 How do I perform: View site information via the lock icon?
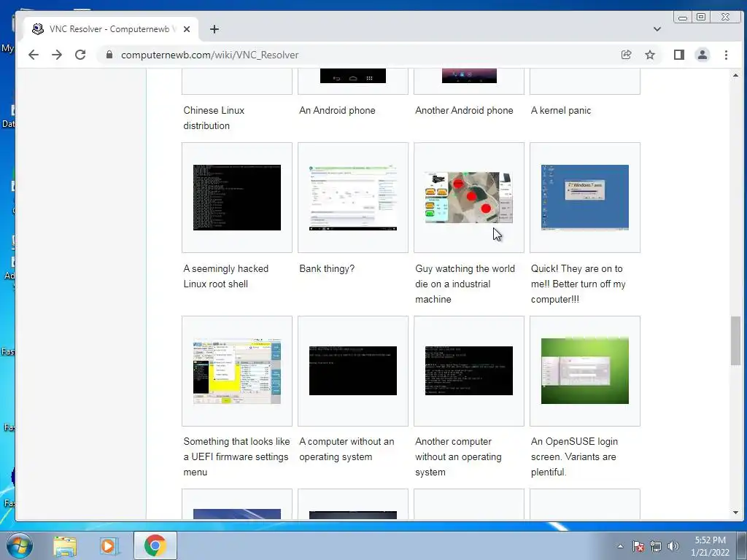[109, 55]
